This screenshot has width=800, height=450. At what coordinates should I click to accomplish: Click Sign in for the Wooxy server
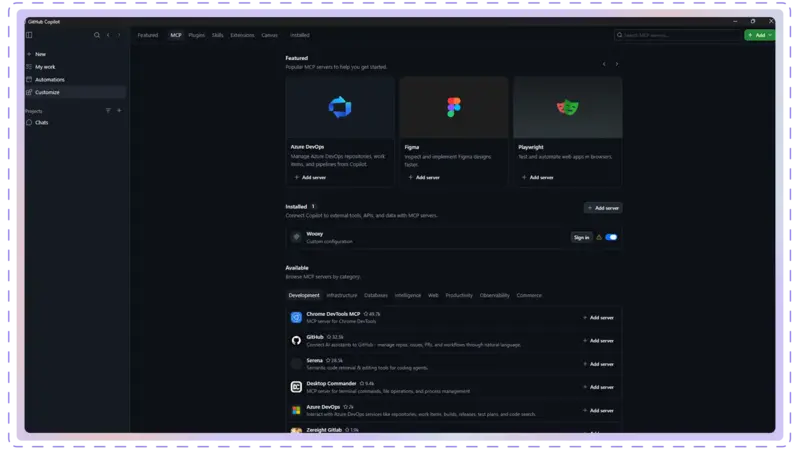click(581, 237)
